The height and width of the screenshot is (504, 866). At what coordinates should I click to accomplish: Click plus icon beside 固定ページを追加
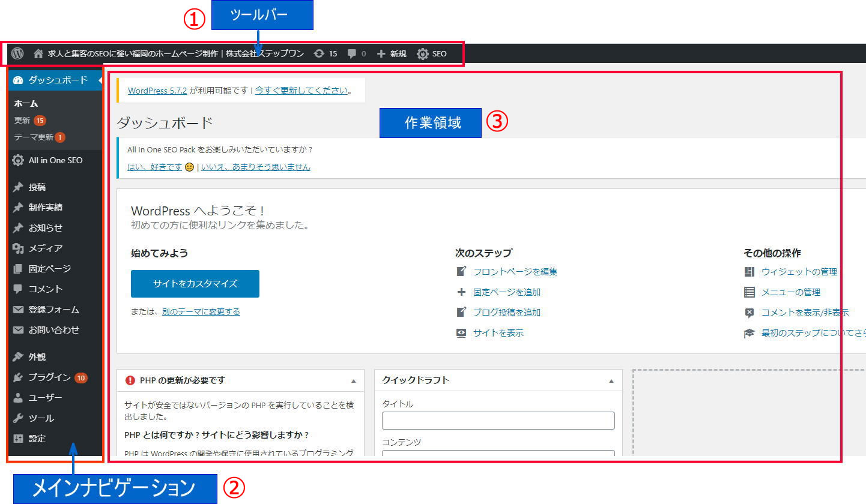point(461,292)
